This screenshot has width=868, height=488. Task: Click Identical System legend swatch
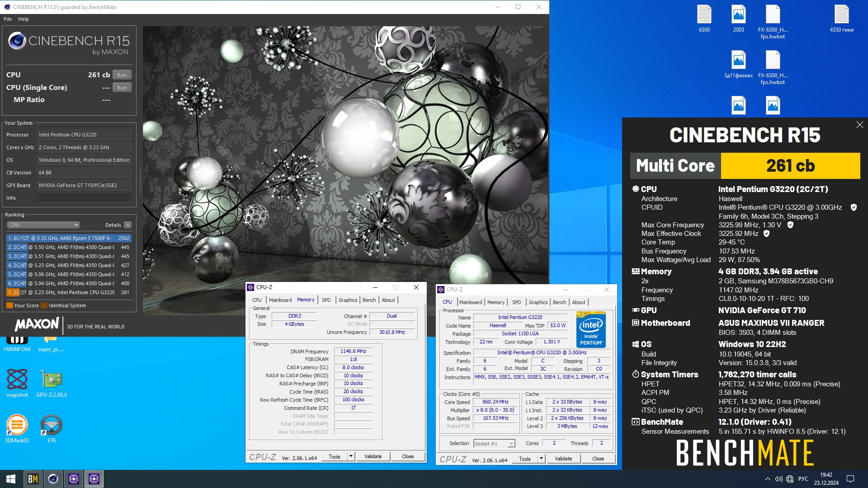44,305
